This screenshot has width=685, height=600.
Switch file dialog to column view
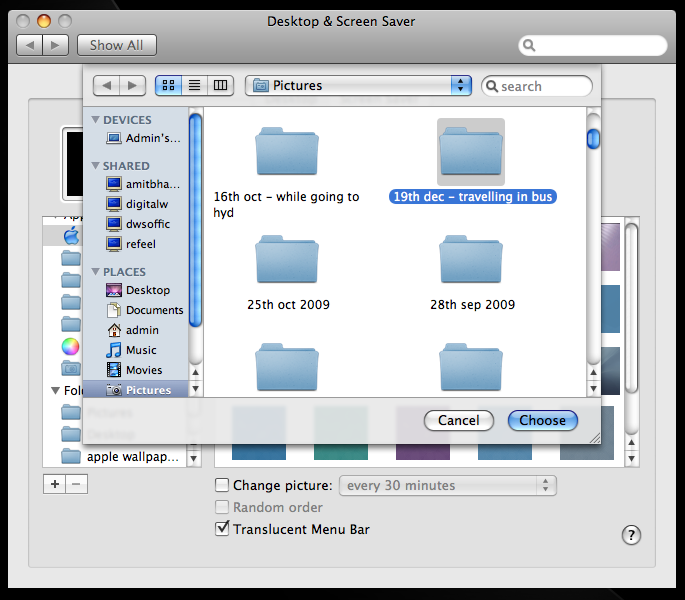(221, 86)
